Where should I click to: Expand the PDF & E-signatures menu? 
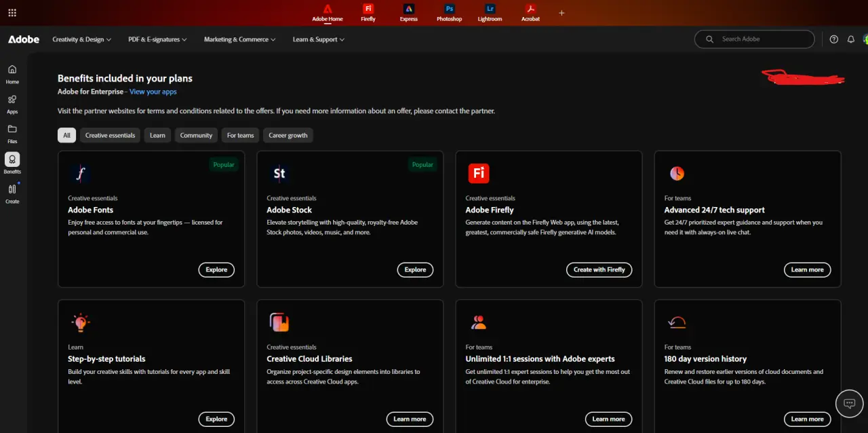[x=158, y=39]
